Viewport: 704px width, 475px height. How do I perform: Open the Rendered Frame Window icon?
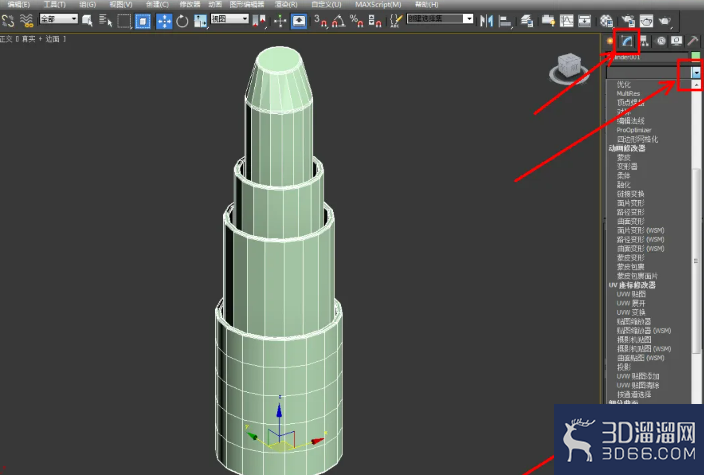click(x=646, y=21)
